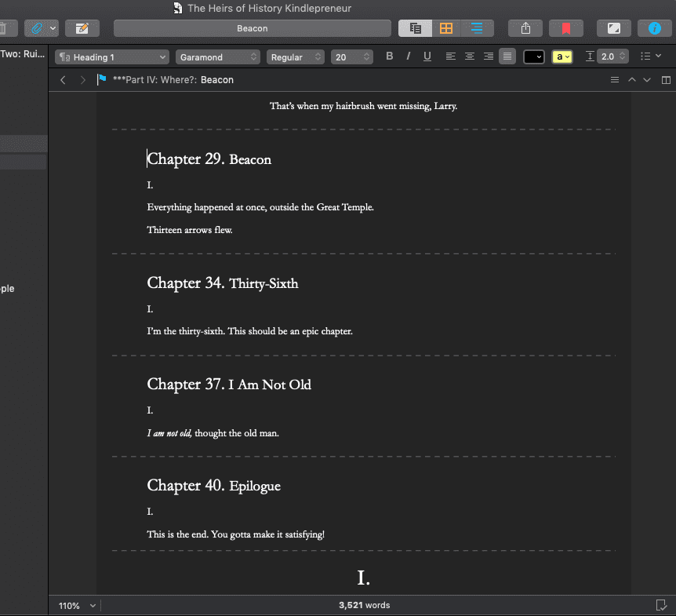Click the This is the end line

click(x=236, y=534)
